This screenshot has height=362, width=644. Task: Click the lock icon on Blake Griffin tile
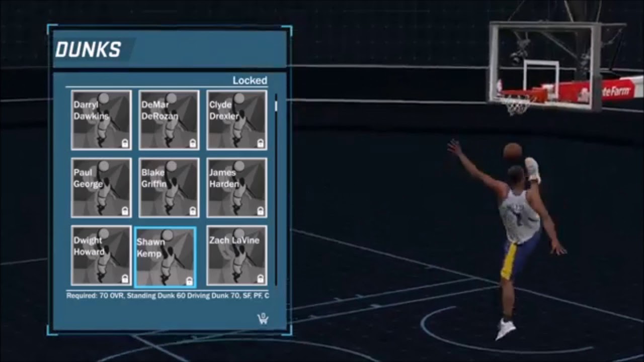tap(193, 211)
